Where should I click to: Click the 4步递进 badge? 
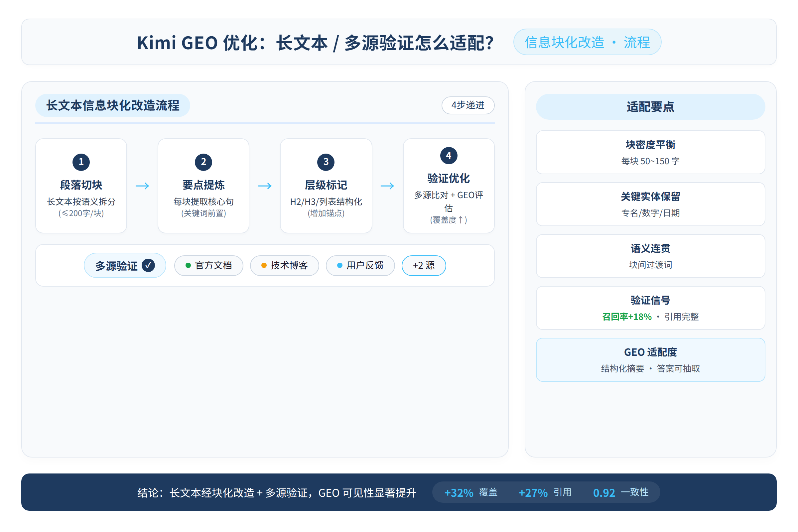pyautogui.click(x=468, y=105)
